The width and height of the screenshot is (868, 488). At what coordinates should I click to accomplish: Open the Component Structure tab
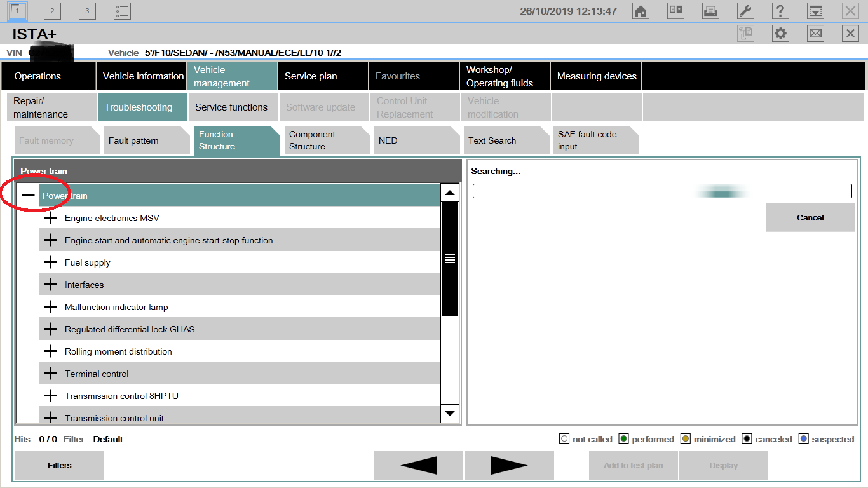(325, 140)
